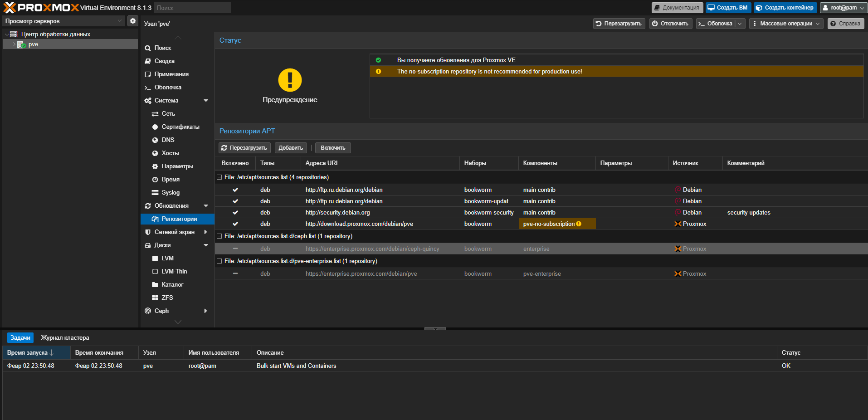This screenshot has height=420, width=868.
Task: Click the LVM square icon
Action: point(155,259)
